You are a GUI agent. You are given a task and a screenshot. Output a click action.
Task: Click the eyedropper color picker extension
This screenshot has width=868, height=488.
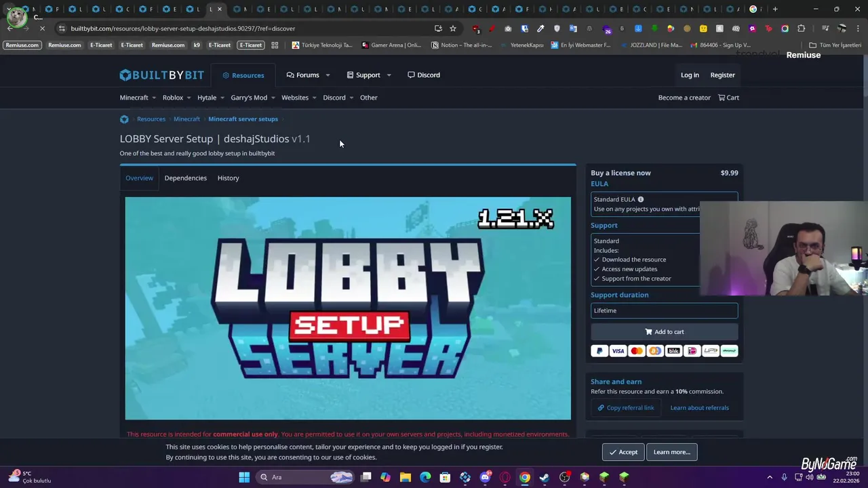(x=540, y=28)
